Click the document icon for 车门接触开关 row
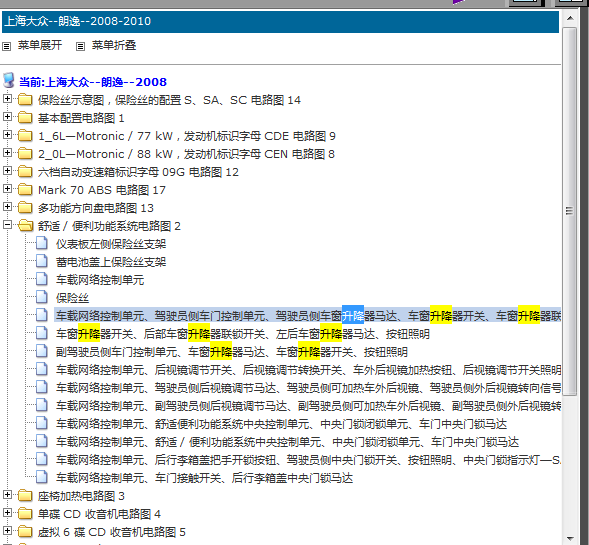This screenshot has height=545, width=589. (x=42, y=477)
